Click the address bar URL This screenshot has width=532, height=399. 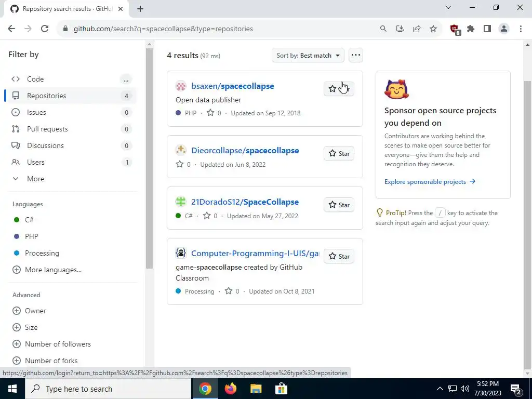tap(163, 29)
